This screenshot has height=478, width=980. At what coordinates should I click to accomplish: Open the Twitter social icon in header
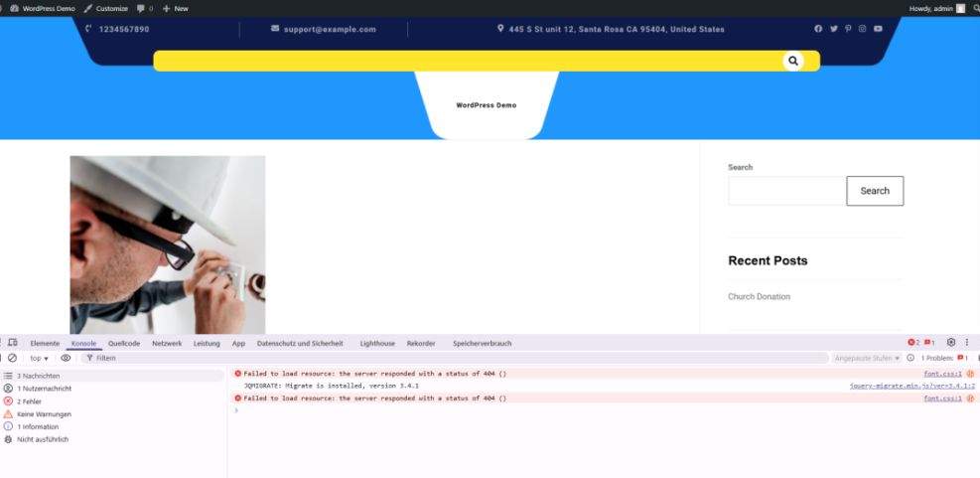point(833,29)
